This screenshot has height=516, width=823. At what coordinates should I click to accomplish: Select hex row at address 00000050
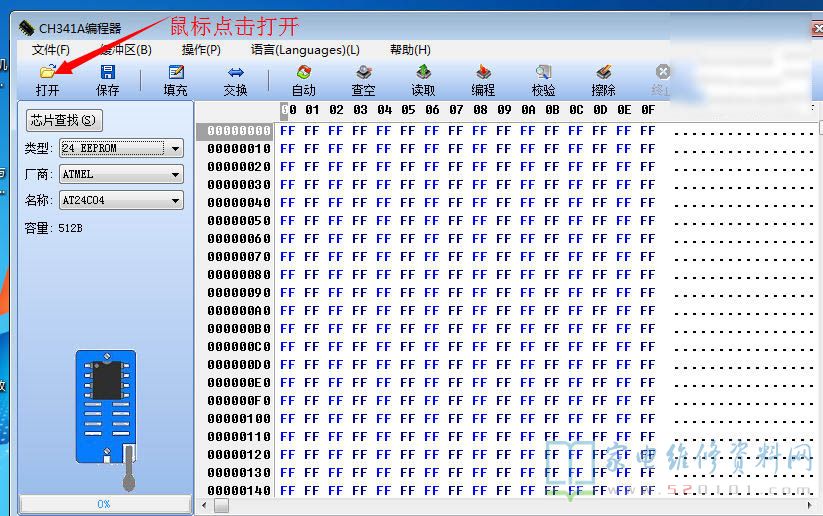(x=239, y=220)
